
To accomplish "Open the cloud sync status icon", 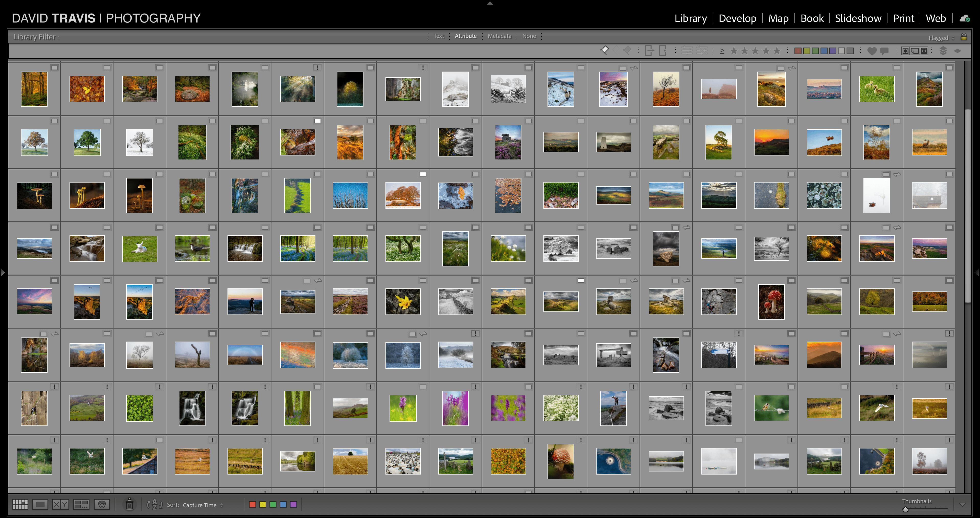I will pos(964,18).
